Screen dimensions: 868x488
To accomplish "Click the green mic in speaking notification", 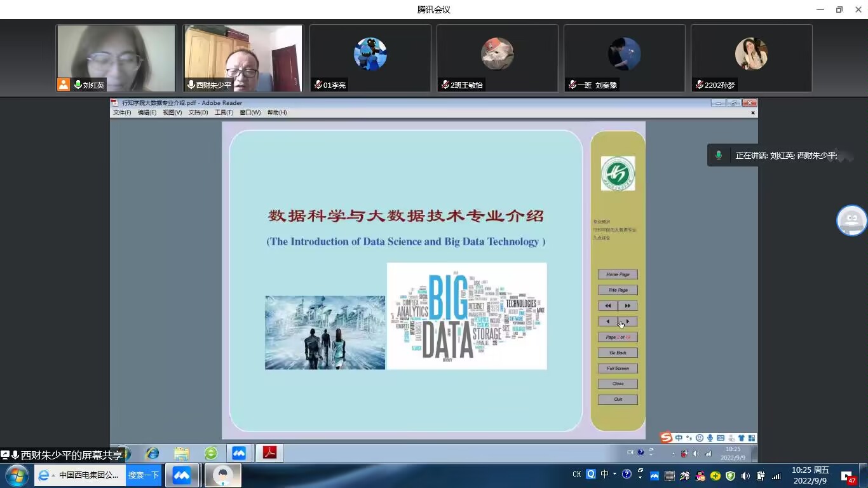I will coord(719,155).
